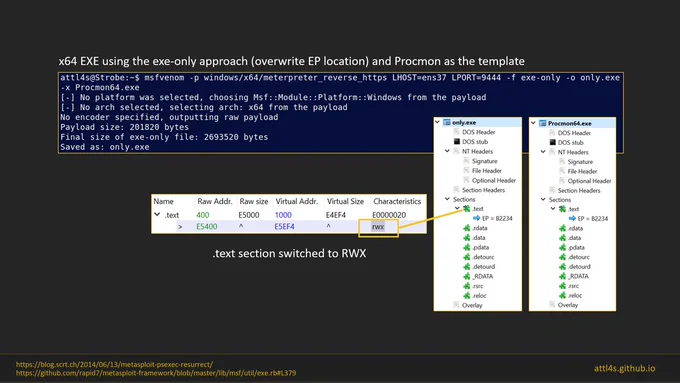Screen dimensions: 680x383
Task: Click entry point arrow icon in Procmon64.exe tree
Action: pyautogui.click(x=572, y=219)
